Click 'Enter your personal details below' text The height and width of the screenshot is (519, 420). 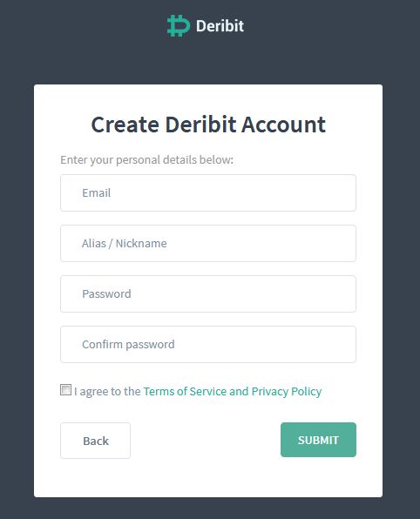click(146, 160)
